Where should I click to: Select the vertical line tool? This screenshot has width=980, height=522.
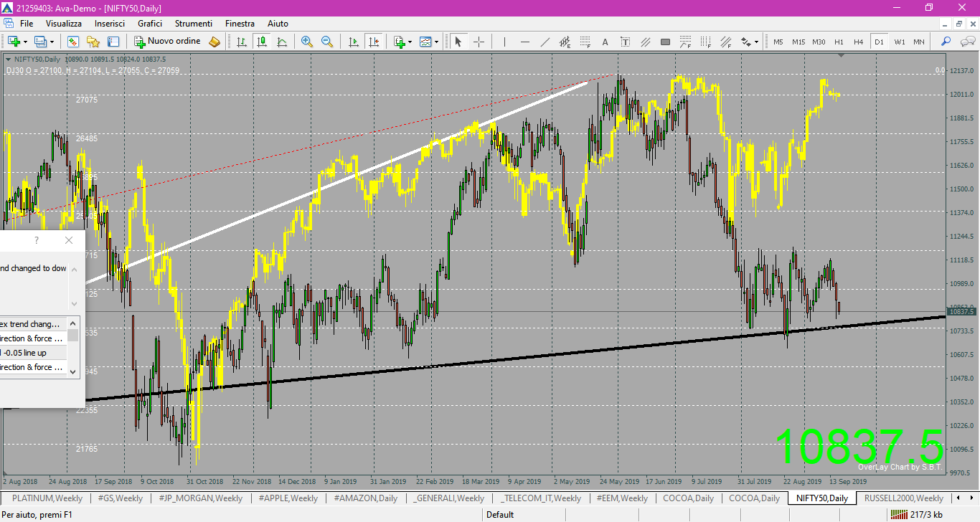click(x=504, y=42)
